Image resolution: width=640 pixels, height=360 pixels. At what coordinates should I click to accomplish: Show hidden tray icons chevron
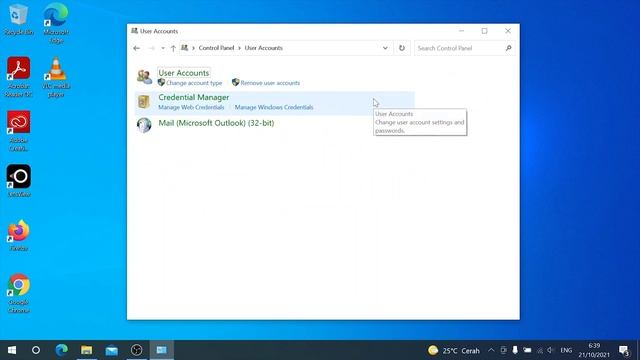click(x=491, y=350)
